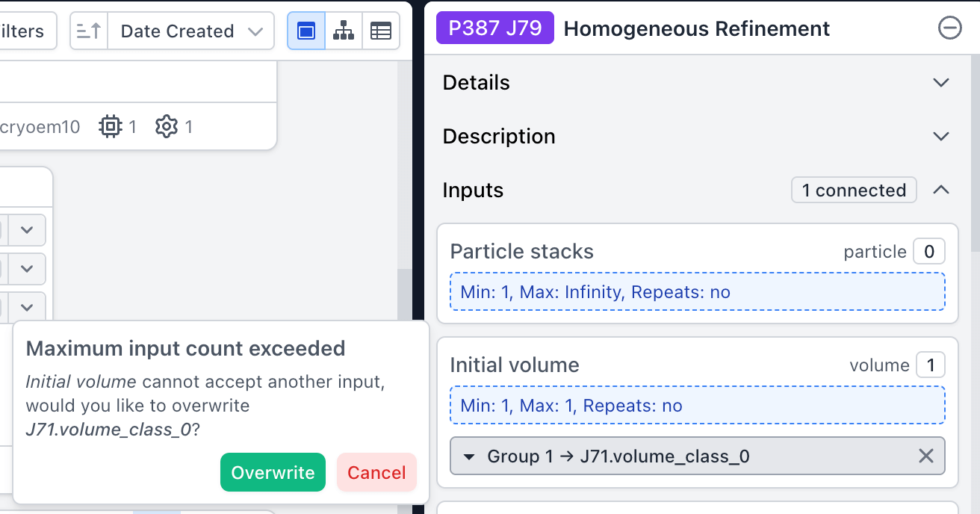Click Overwrite to replace the input
The width and height of the screenshot is (980, 514).
273,472
